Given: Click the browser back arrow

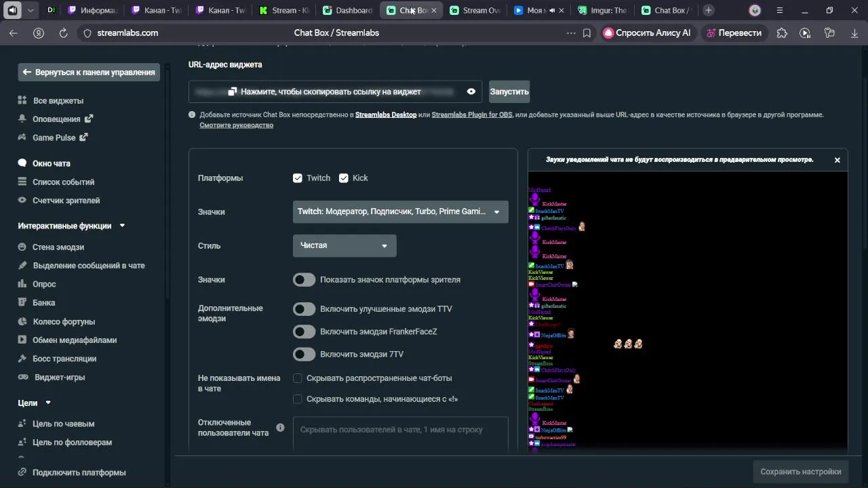Looking at the screenshot, I should click(x=14, y=33).
